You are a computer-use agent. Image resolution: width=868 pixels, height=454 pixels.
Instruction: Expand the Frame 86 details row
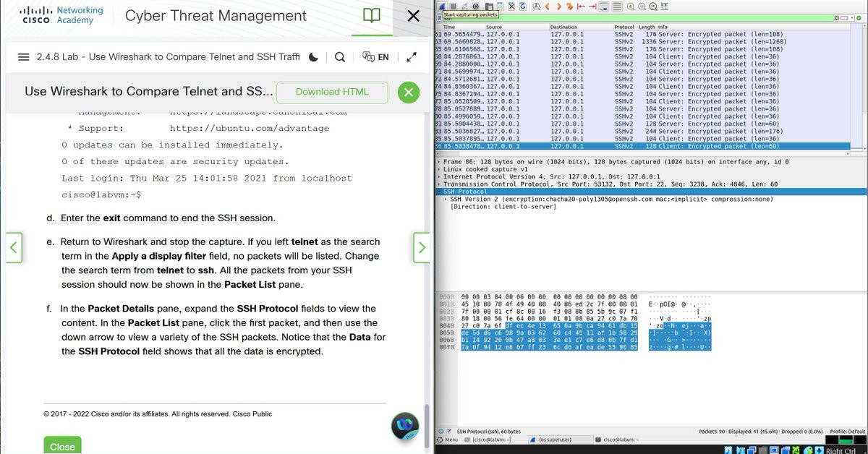coord(439,162)
